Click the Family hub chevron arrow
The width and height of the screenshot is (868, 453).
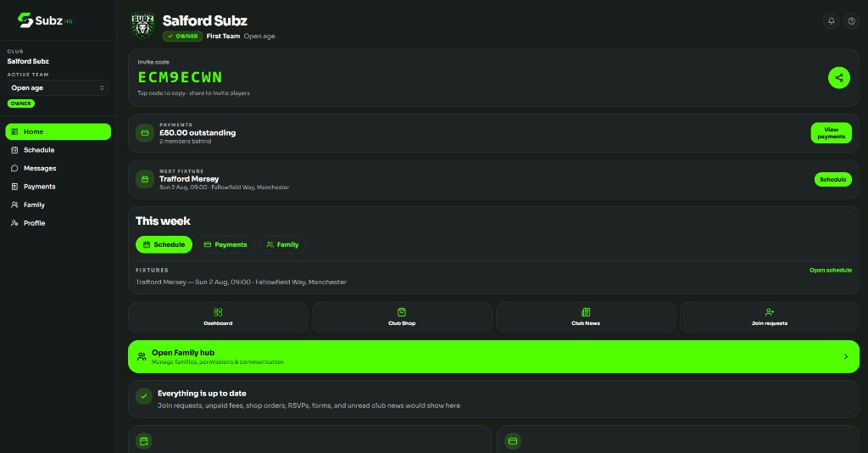(845, 356)
